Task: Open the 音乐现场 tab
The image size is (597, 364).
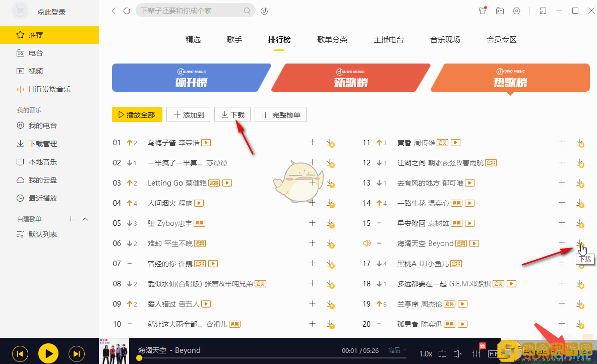Action: click(445, 40)
